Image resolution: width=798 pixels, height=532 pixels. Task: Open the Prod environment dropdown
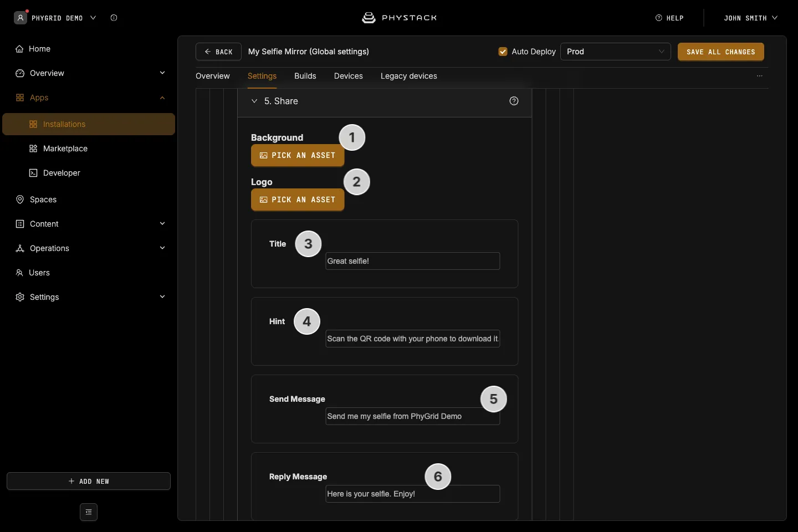click(x=616, y=52)
